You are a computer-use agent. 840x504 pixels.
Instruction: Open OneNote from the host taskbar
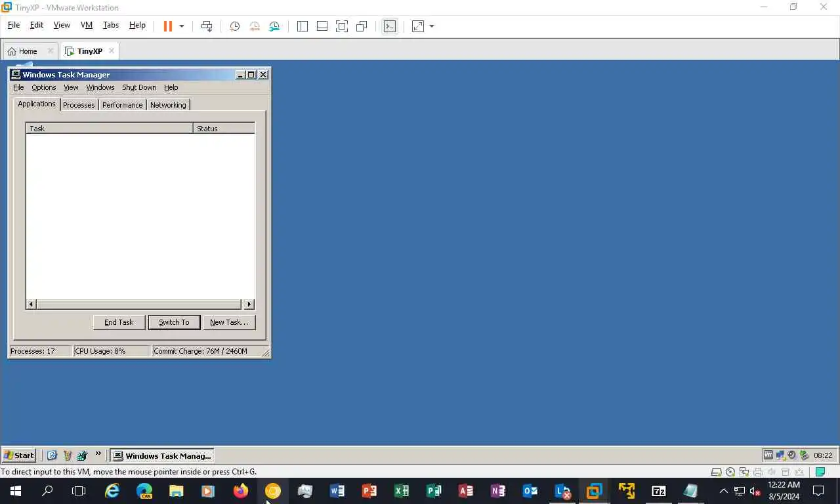tap(498, 491)
